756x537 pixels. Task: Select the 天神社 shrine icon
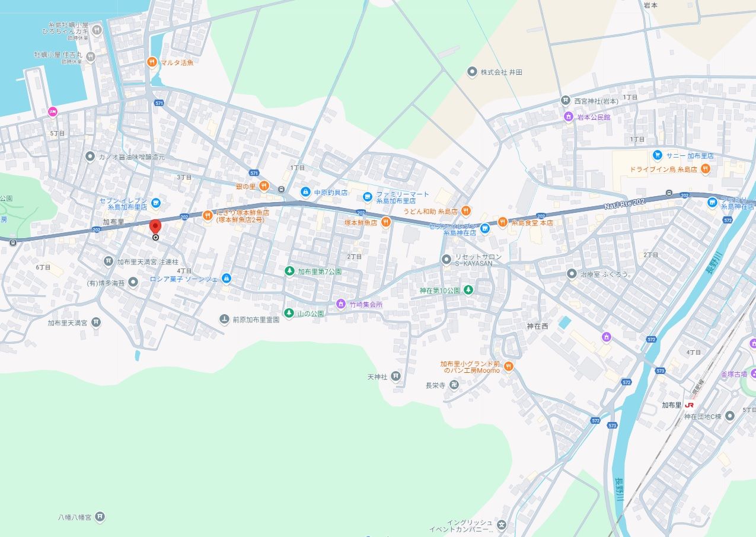point(396,376)
